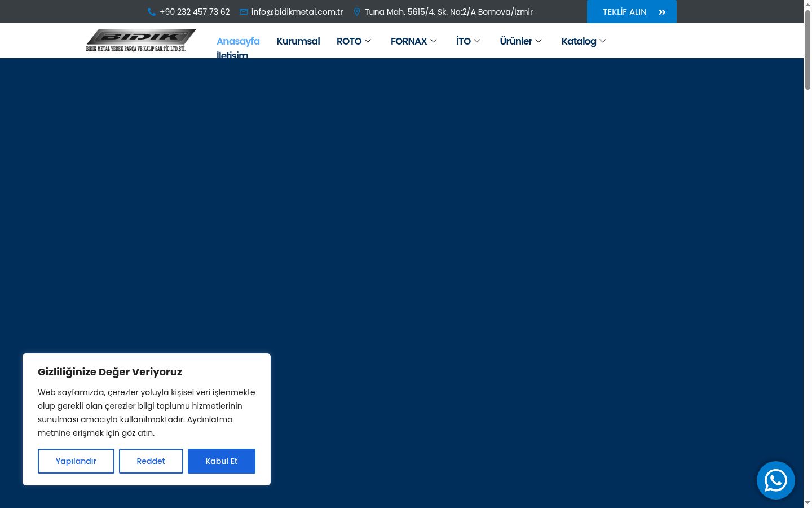Click the scrollbar up arrow
Screen dimensions: 812x508
807,5
